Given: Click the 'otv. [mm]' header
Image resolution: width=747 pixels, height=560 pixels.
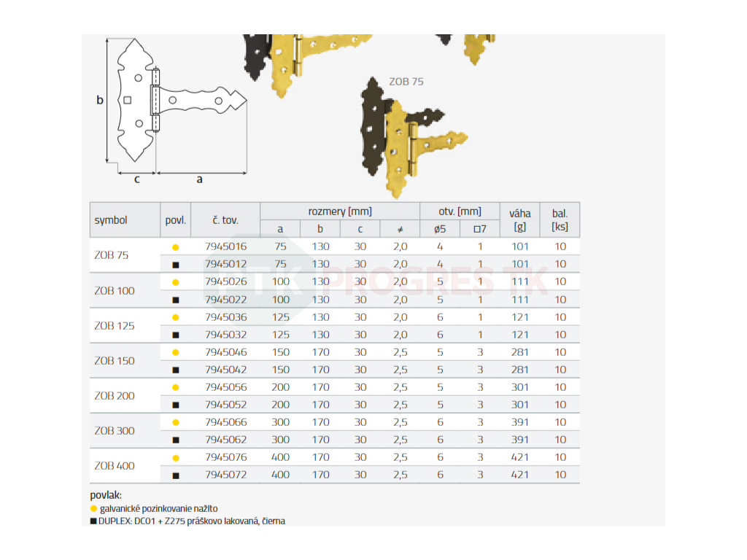Looking at the screenshot, I should [460, 211].
